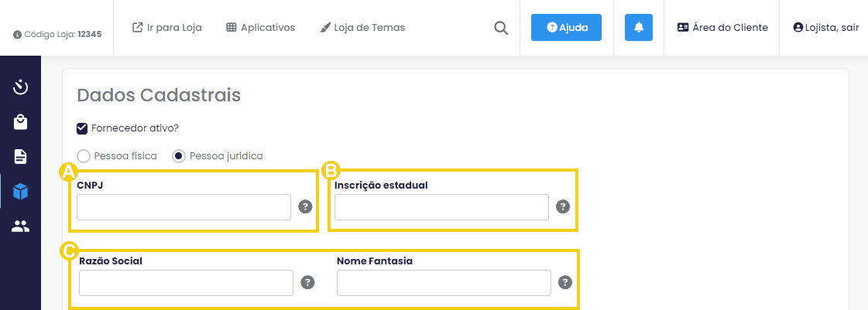Uncheck the Fornecedor ativo checkbox
868x310 pixels.
[x=83, y=128]
